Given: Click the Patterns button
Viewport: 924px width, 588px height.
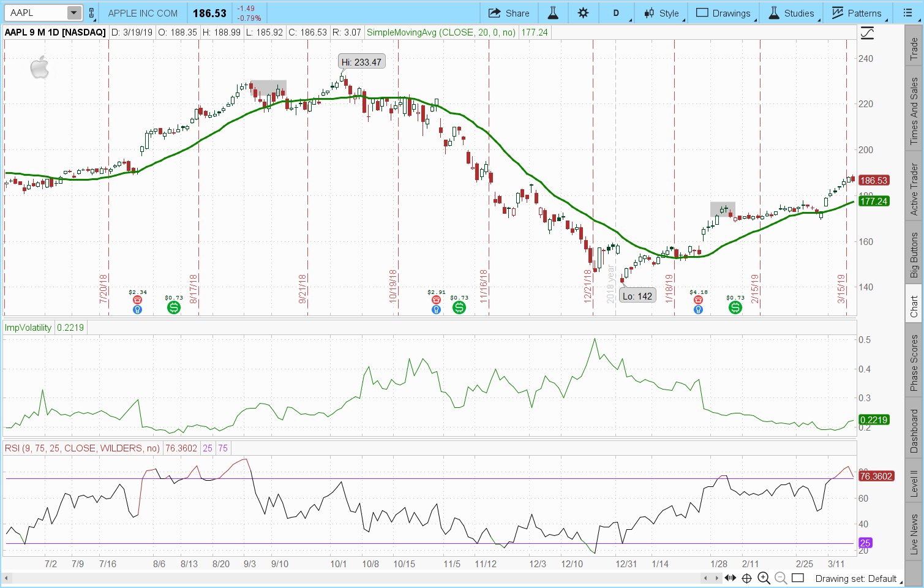Looking at the screenshot, I should point(857,13).
